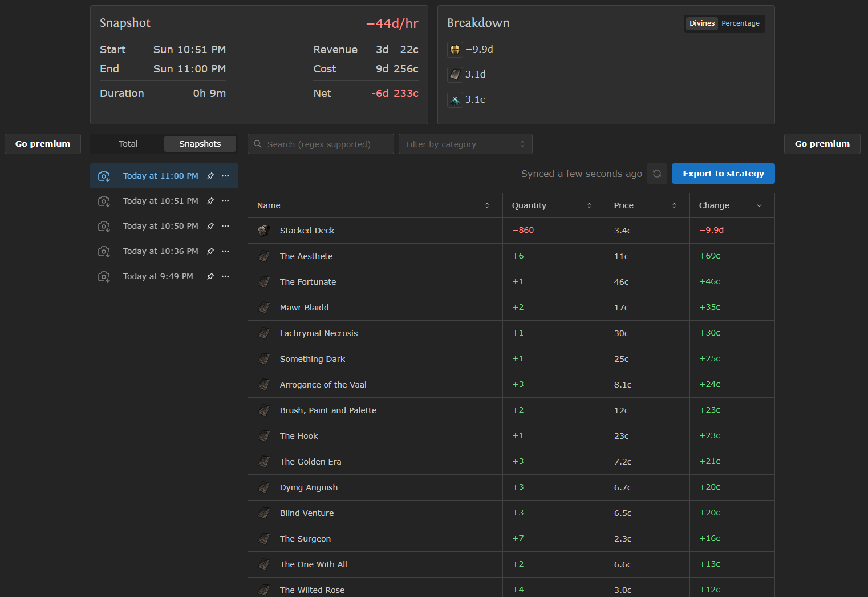
Task: Pin the Today at 9:49 PM snapshot
Action: (x=210, y=276)
